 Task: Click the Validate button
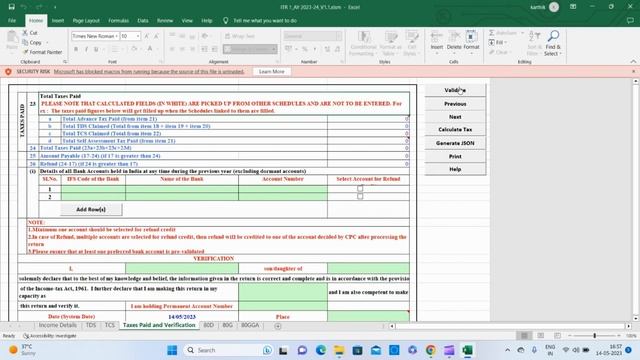455,90
